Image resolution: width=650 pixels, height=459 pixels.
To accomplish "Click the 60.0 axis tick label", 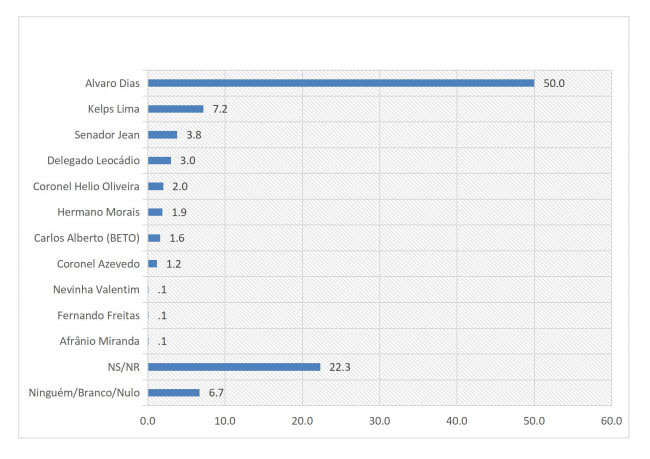I will pos(611,422).
